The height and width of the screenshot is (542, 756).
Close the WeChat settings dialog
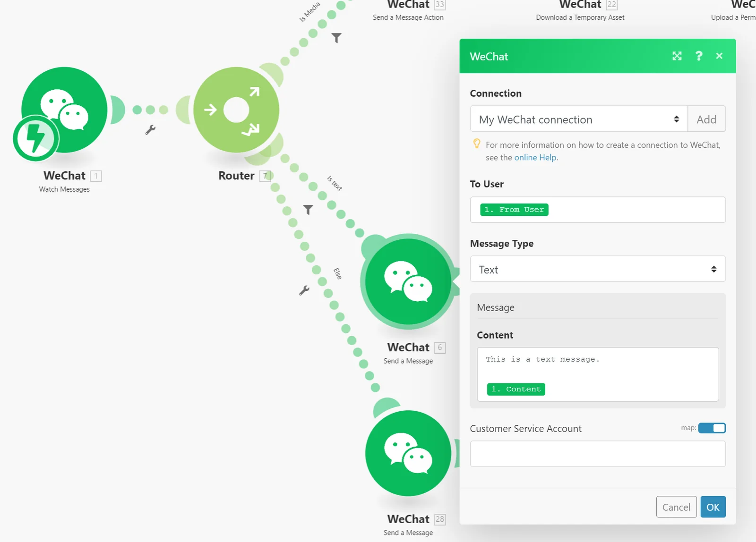tap(719, 56)
